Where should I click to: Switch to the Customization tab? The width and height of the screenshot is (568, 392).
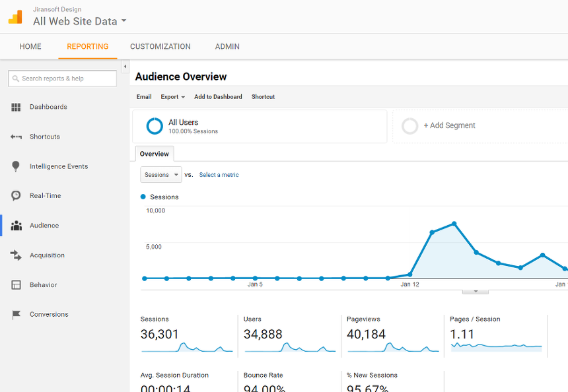(x=160, y=47)
